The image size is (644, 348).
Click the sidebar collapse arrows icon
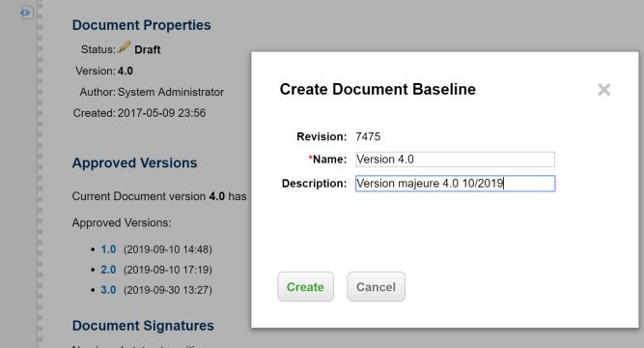(x=25, y=13)
